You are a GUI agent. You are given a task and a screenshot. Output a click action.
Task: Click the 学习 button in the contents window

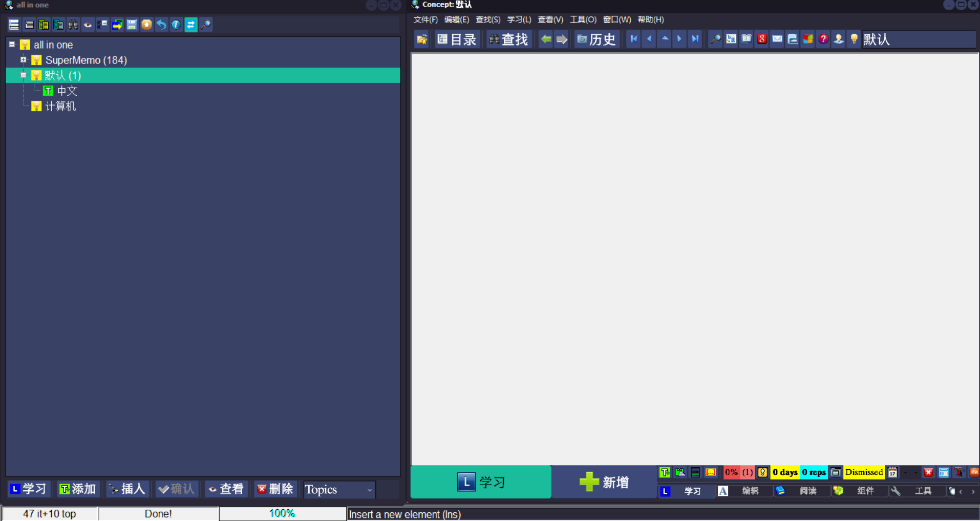click(x=29, y=489)
